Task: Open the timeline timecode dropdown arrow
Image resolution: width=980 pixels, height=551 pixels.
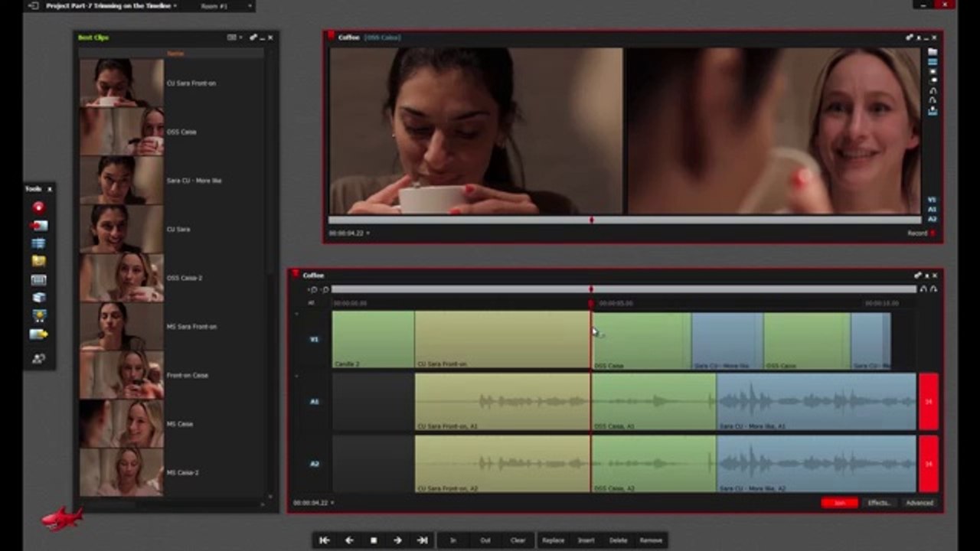Action: click(332, 503)
